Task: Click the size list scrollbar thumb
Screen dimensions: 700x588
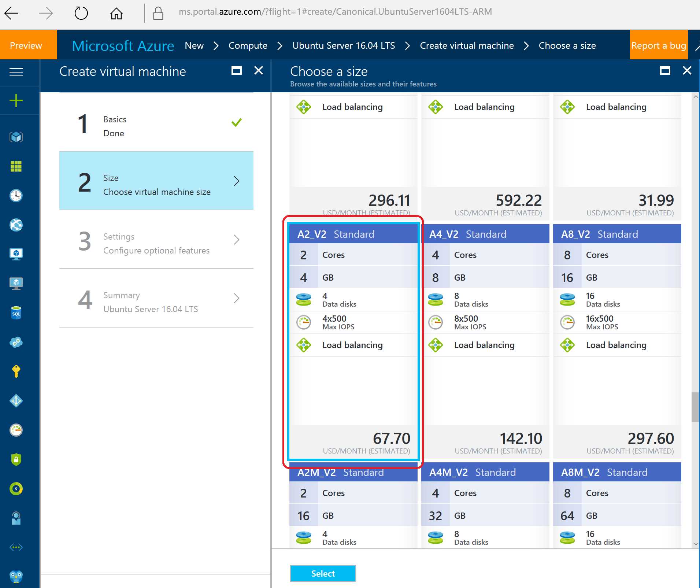Action: point(695,407)
